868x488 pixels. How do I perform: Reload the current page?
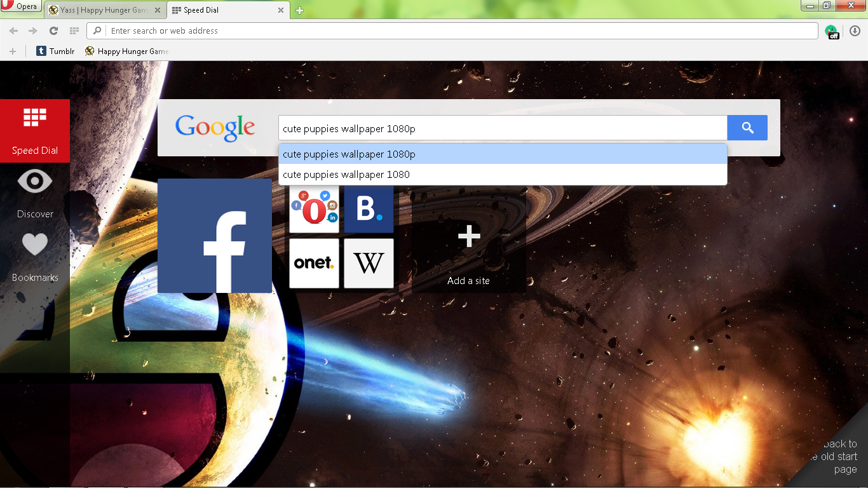(53, 30)
